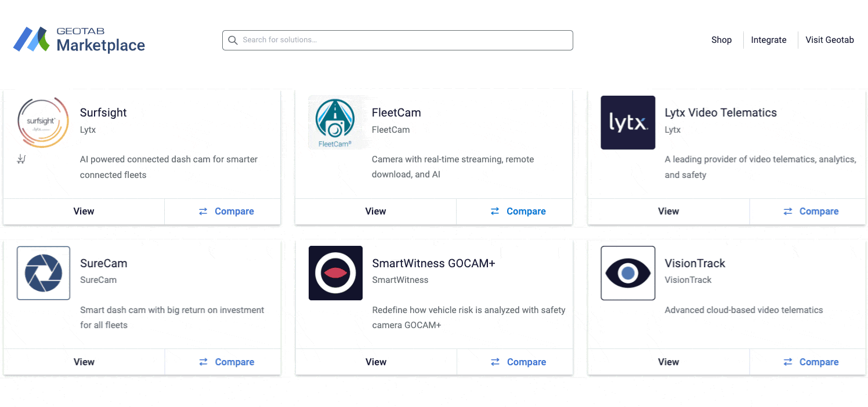
Task: Click 'Advanced cloud-based video telematics' description
Action: coord(744,310)
